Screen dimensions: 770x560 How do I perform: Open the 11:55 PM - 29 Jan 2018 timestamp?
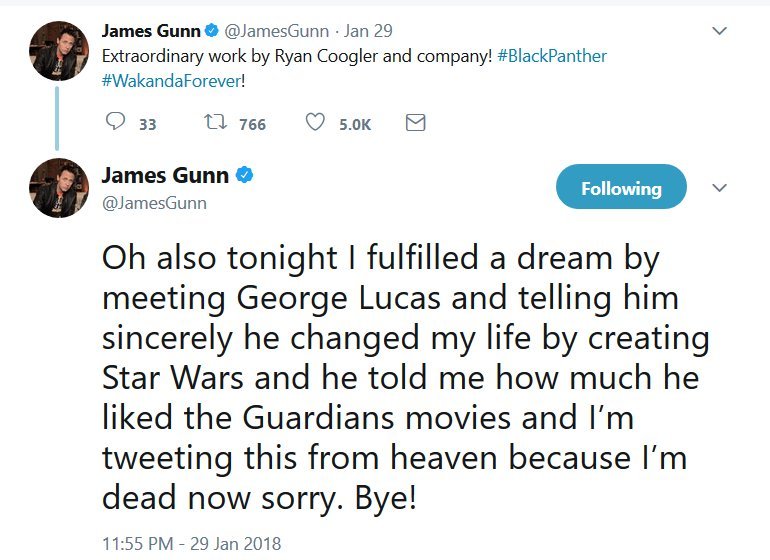(x=191, y=544)
